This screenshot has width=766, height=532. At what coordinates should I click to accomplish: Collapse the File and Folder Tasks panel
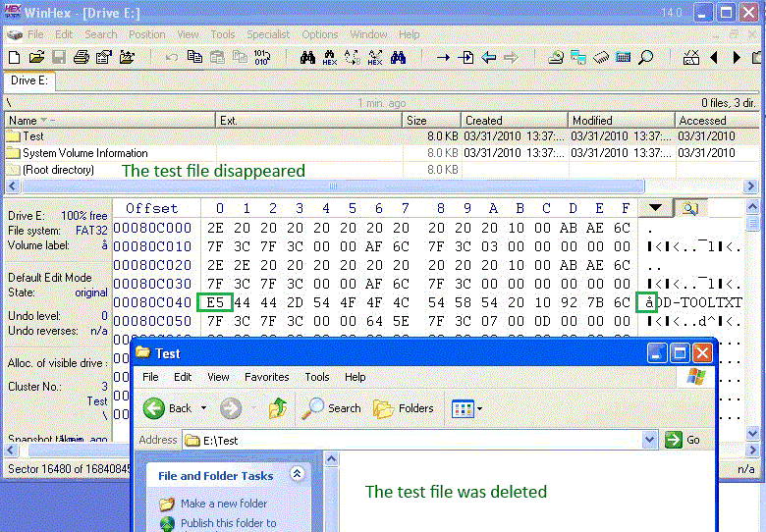coord(297,473)
